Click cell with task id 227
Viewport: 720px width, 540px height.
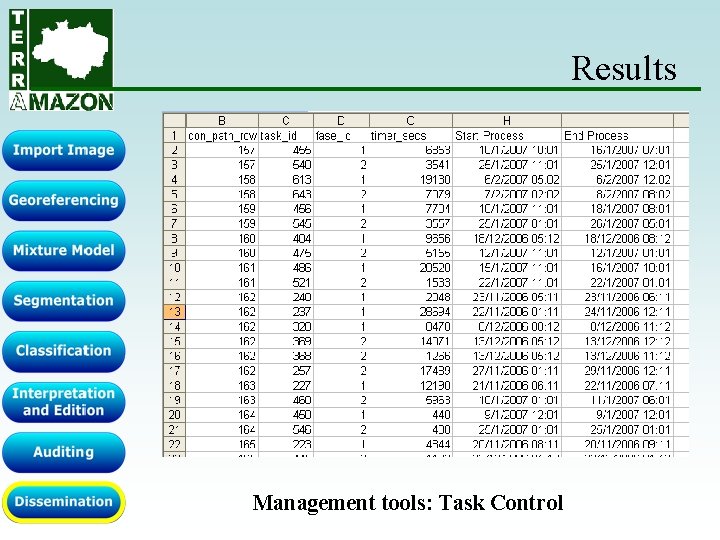click(x=286, y=385)
